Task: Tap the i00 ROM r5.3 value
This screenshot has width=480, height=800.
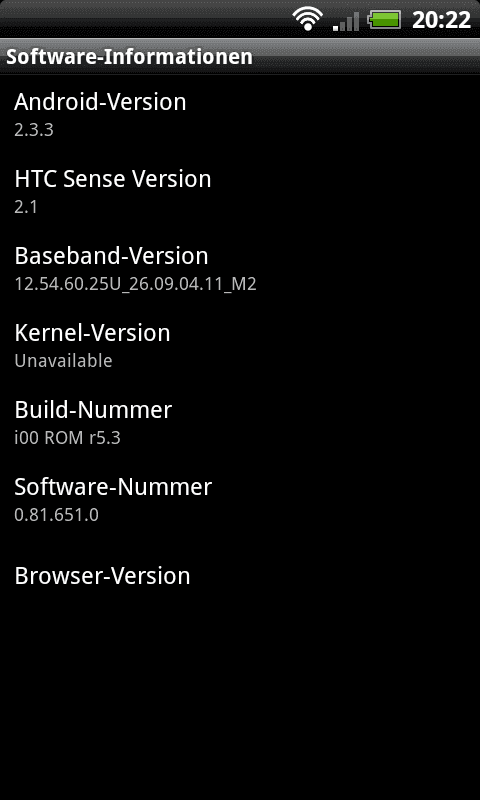Action: pyautogui.click(x=67, y=438)
